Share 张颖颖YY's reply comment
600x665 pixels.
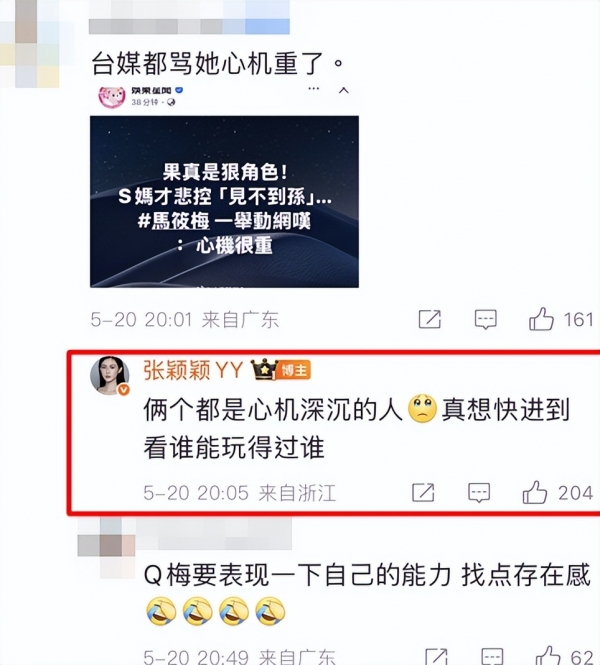click(423, 492)
